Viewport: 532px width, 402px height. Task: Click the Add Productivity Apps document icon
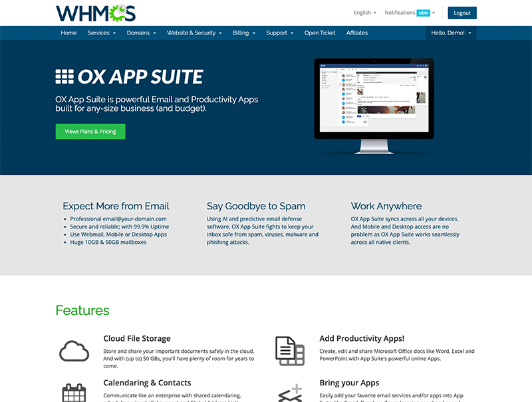click(290, 351)
